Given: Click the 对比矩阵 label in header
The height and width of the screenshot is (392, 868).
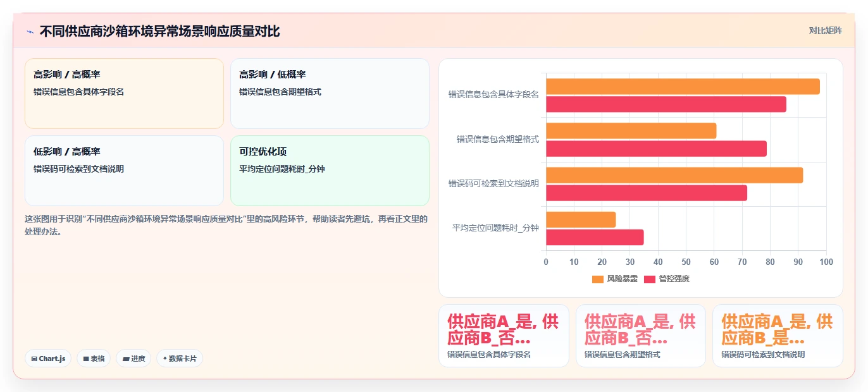Looking at the screenshot, I should tap(826, 30).
